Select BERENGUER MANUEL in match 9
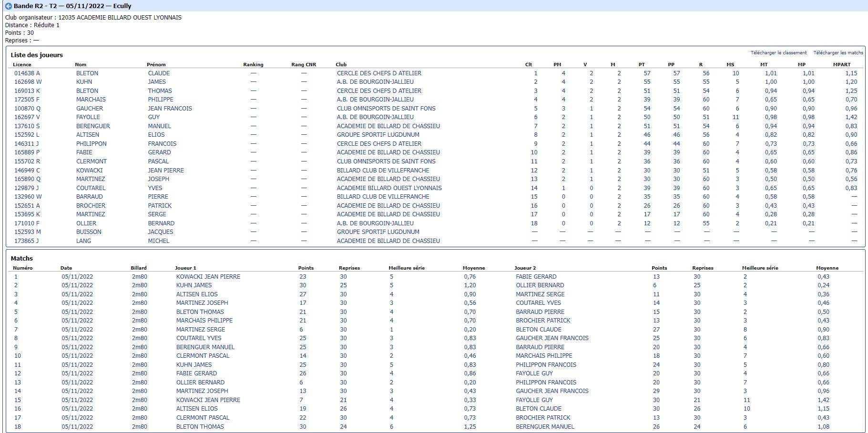The height and width of the screenshot is (433, 868). [205, 347]
